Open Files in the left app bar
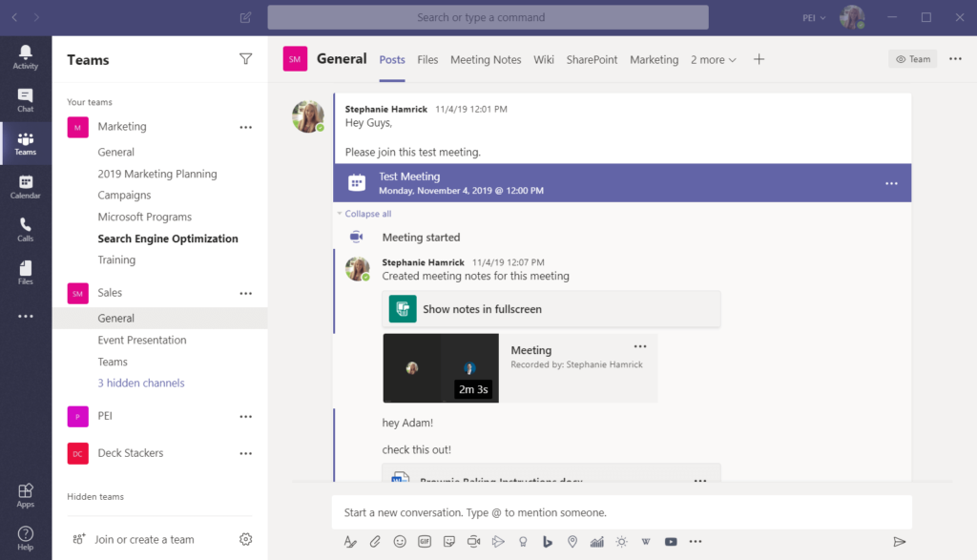Screen dimensions: 977x560 [x=26, y=273]
